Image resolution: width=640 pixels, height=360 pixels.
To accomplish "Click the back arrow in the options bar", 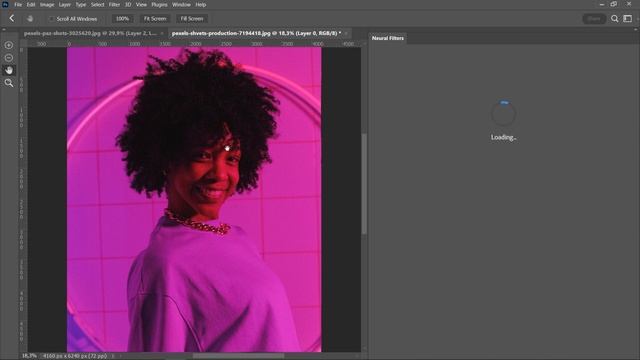I will tap(11, 18).
